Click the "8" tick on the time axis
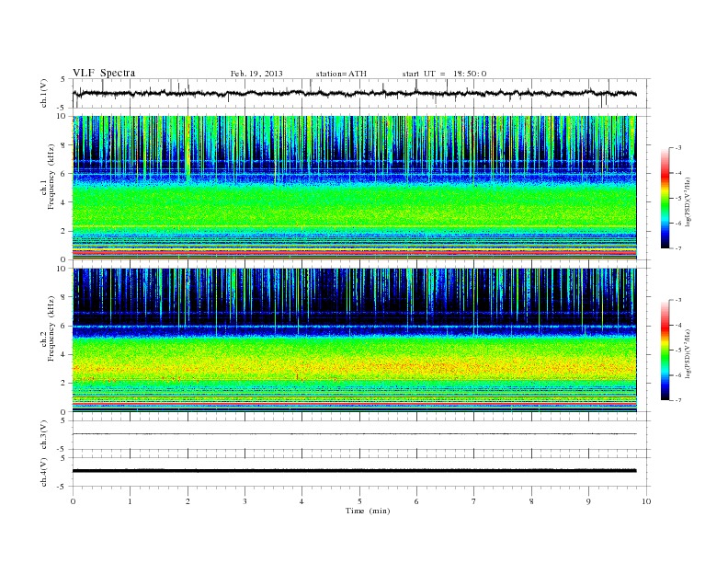Image resolution: width=728 pixels, height=563 pixels. (x=531, y=501)
